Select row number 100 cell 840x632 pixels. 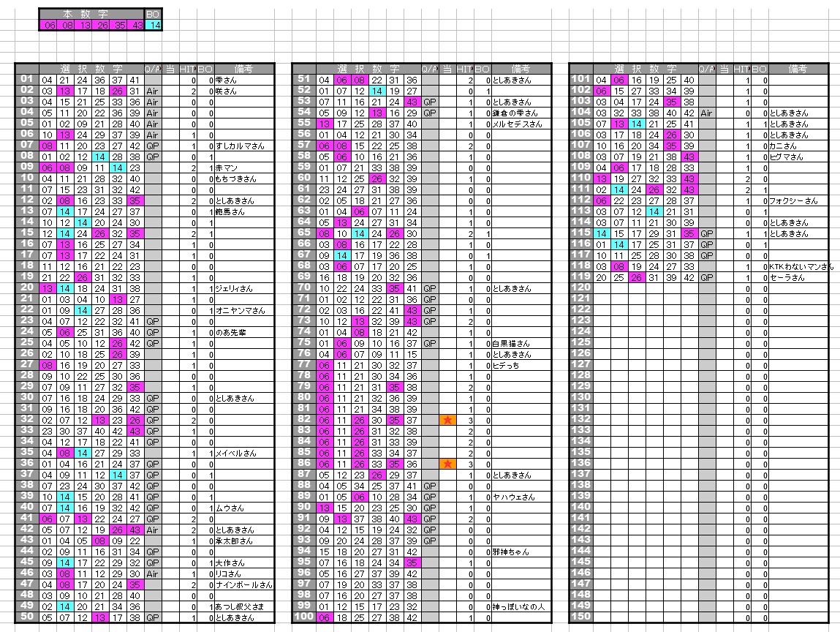point(303,617)
